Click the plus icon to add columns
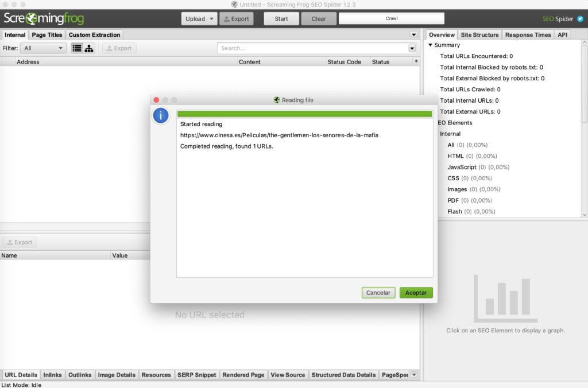The width and height of the screenshot is (588, 388). [416, 61]
